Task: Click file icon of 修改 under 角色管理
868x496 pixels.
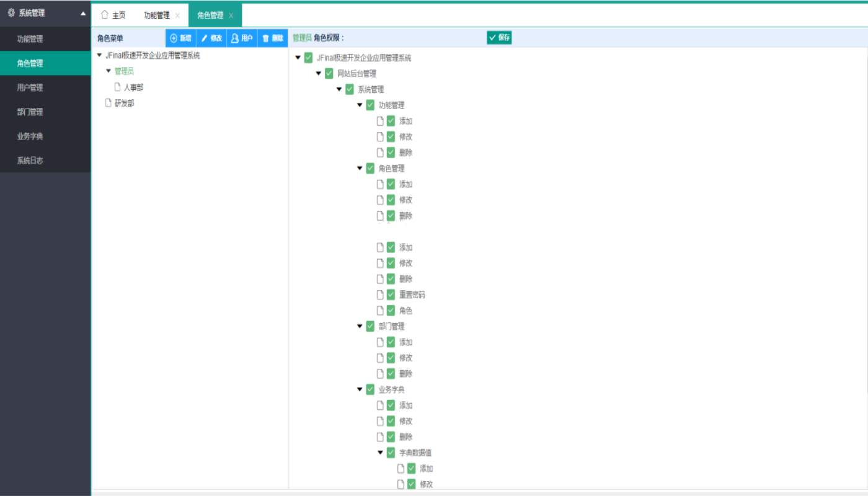Action: pyautogui.click(x=381, y=200)
